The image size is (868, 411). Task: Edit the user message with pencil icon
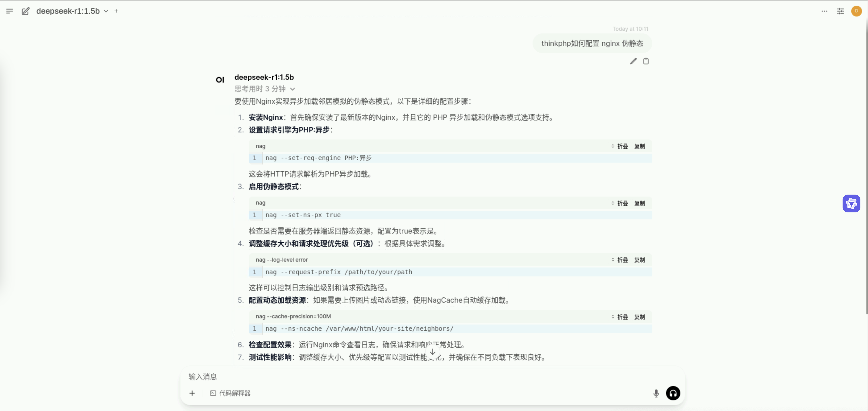tap(633, 61)
